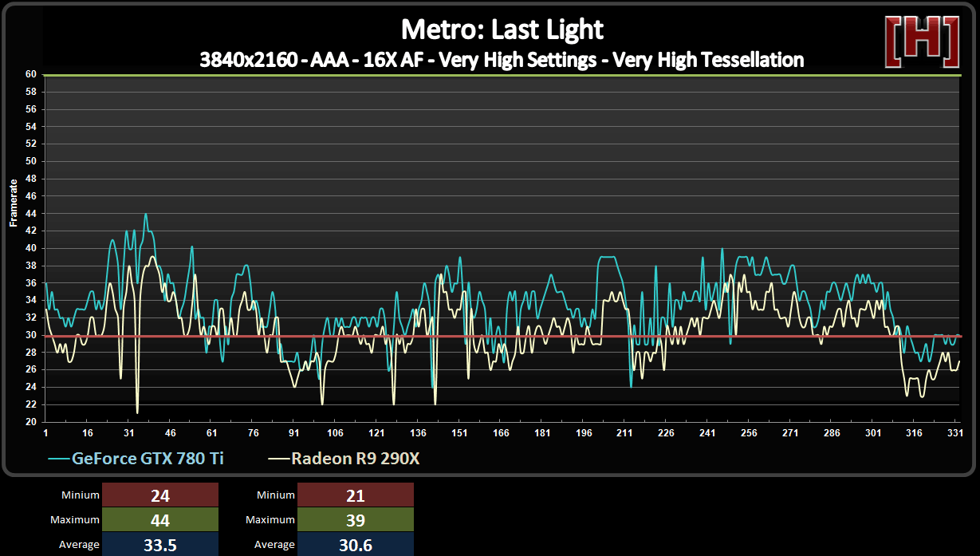
Task: Click the 241 tick on the horizontal axis
Action: click(x=707, y=433)
